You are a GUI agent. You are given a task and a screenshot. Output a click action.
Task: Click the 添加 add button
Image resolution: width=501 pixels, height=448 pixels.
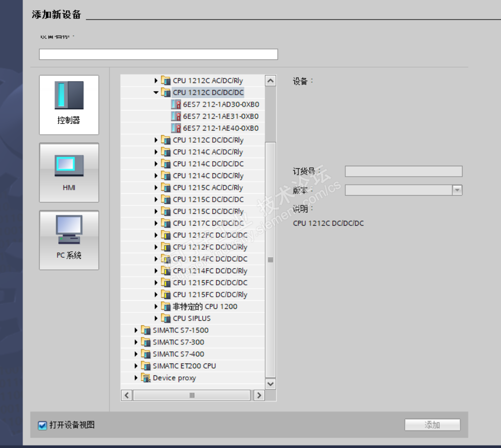coord(432,424)
